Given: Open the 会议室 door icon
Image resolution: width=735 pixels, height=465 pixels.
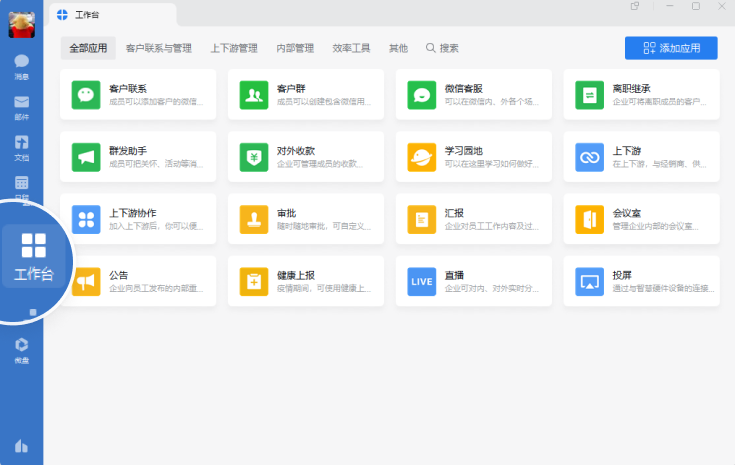Looking at the screenshot, I should tap(590, 219).
